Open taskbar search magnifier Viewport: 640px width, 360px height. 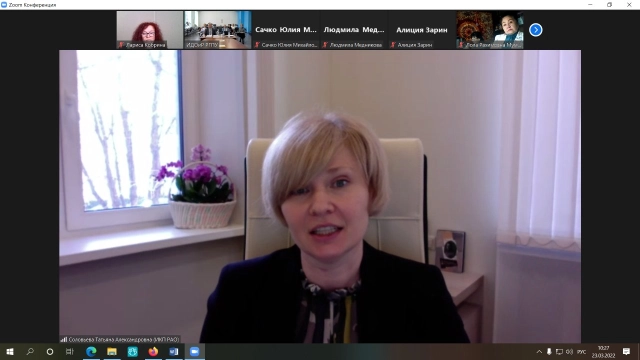(x=30, y=351)
